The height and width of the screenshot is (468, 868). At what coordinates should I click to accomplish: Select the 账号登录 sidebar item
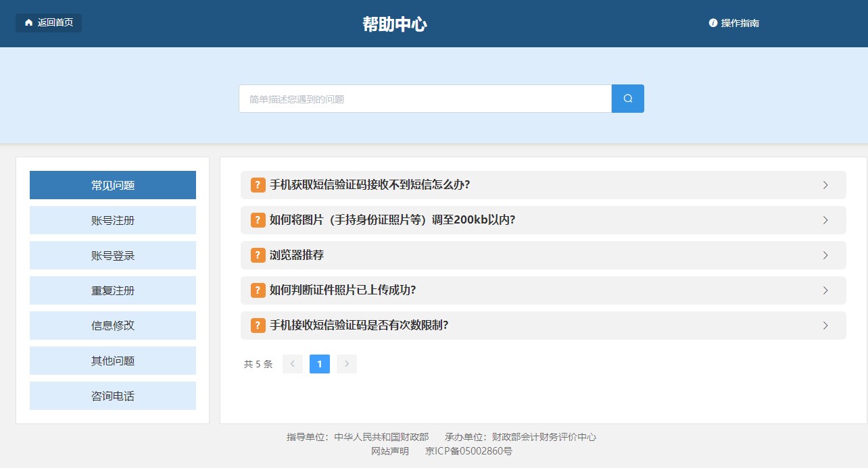[113, 255]
